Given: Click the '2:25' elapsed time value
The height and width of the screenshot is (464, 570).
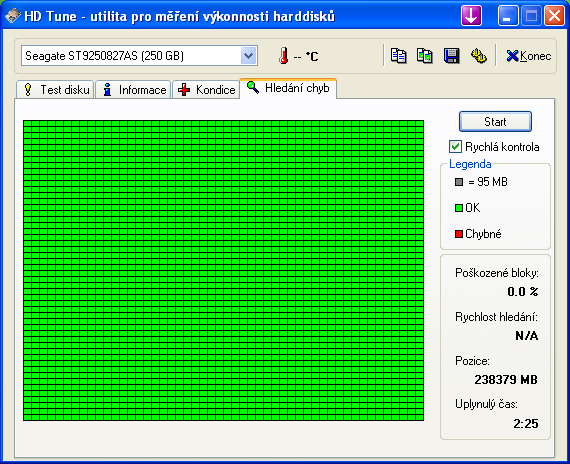Looking at the screenshot, I should [526, 424].
